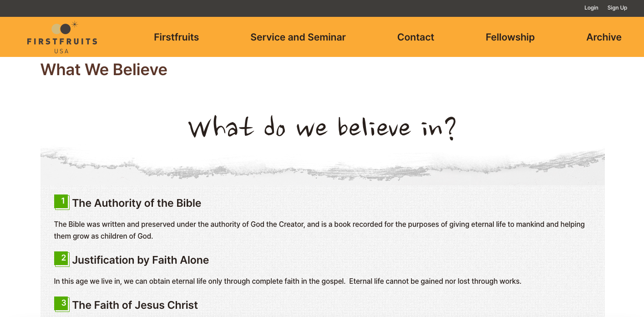Click the paragraph beginning "In this age we live in"

(287, 281)
